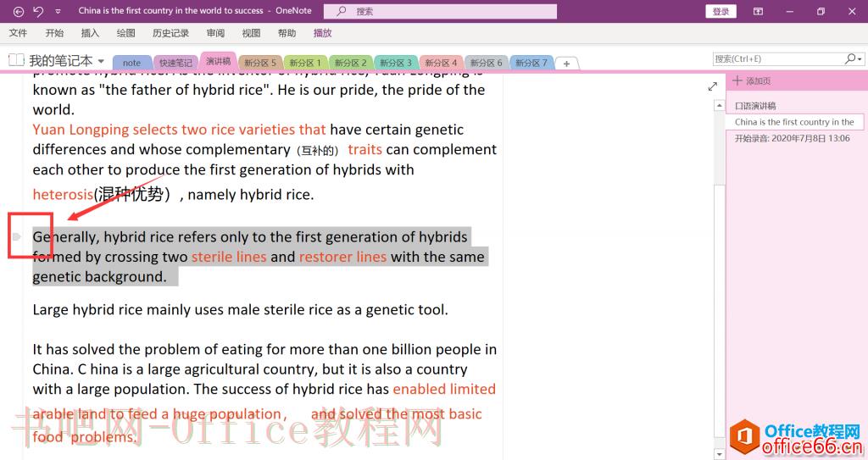The width and height of the screenshot is (868, 460).
Task: Open the 插入 ribbon tab
Action: 90,33
